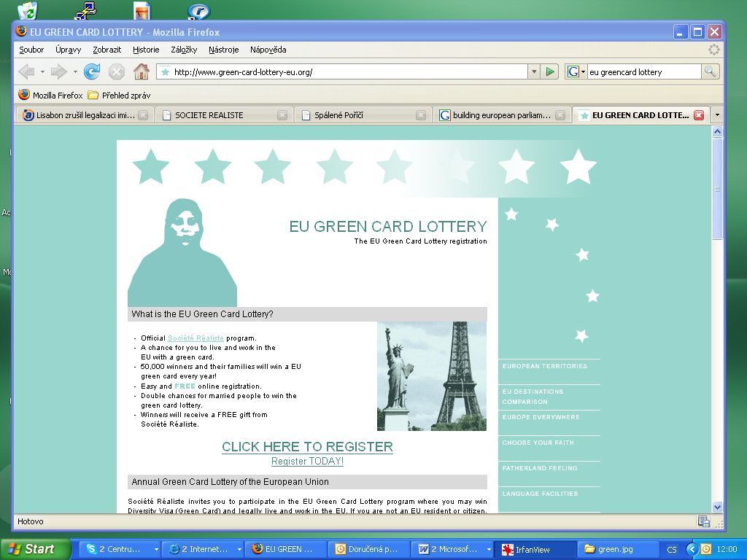Open the Přehled zpráv bookmark folder
Image resolution: width=747 pixels, height=560 pixels.
[x=119, y=96]
